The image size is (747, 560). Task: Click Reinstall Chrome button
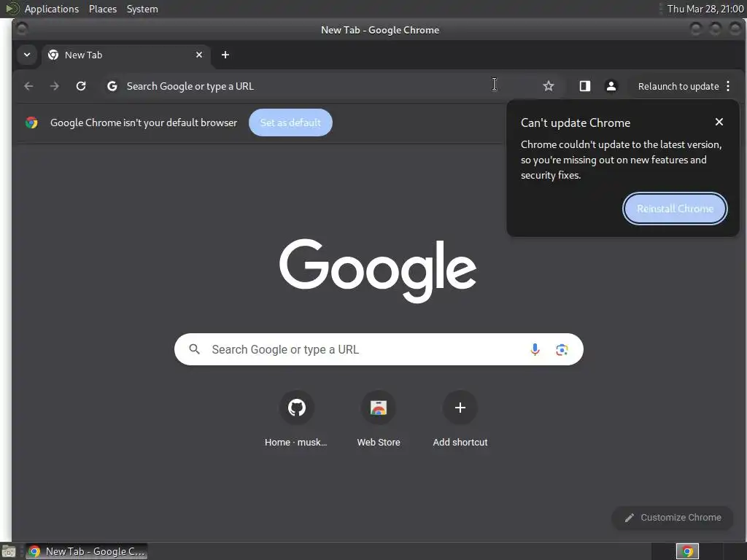point(675,209)
